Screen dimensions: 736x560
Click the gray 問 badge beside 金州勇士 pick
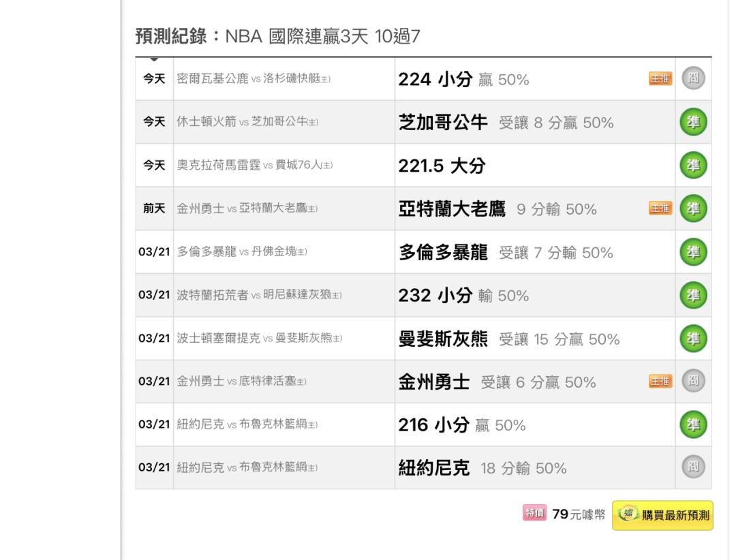(693, 382)
